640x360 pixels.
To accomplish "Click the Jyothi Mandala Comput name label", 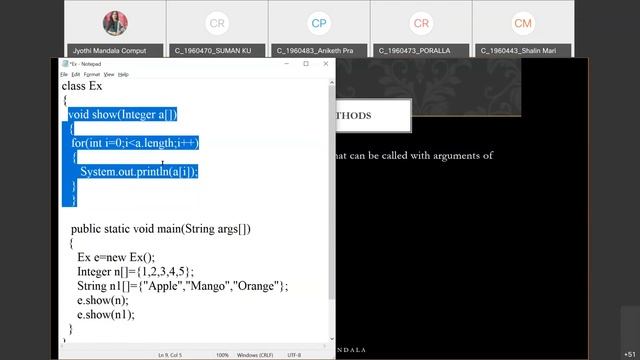I will coord(115,51).
